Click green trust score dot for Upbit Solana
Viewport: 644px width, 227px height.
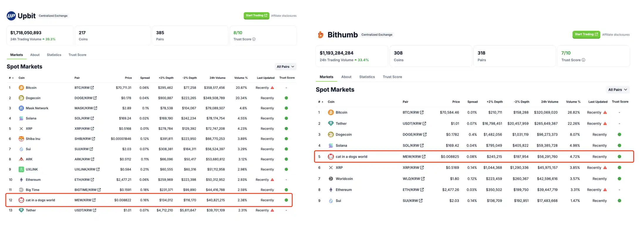(286, 118)
